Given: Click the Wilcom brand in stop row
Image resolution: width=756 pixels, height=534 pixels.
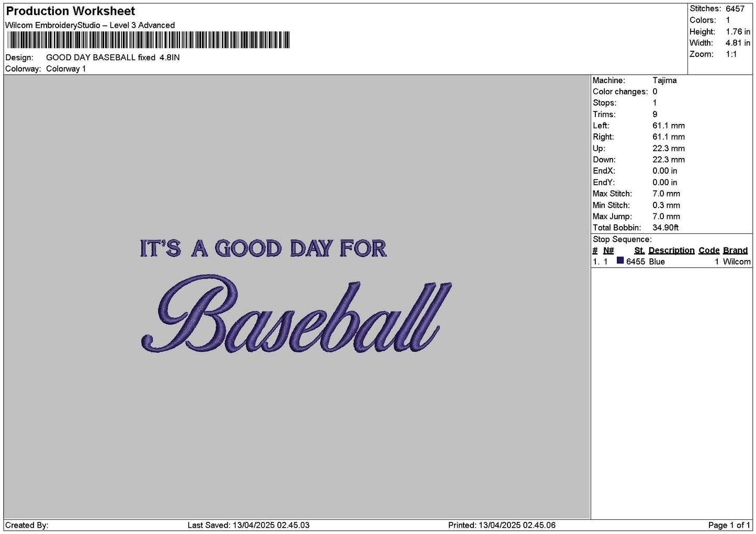Looking at the screenshot, I should click(x=737, y=262).
